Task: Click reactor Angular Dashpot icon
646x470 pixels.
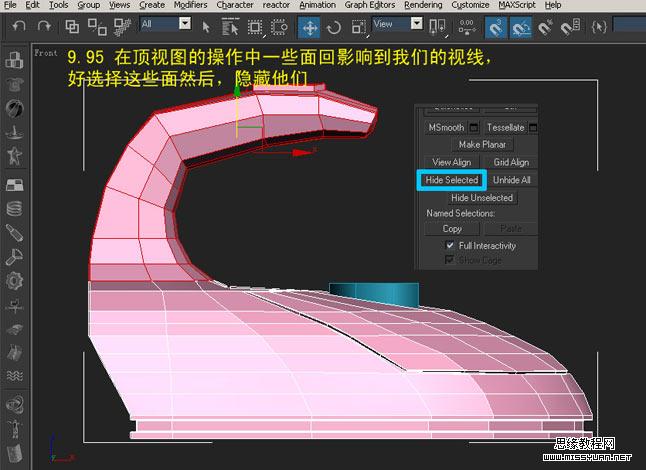Action: 14,257
